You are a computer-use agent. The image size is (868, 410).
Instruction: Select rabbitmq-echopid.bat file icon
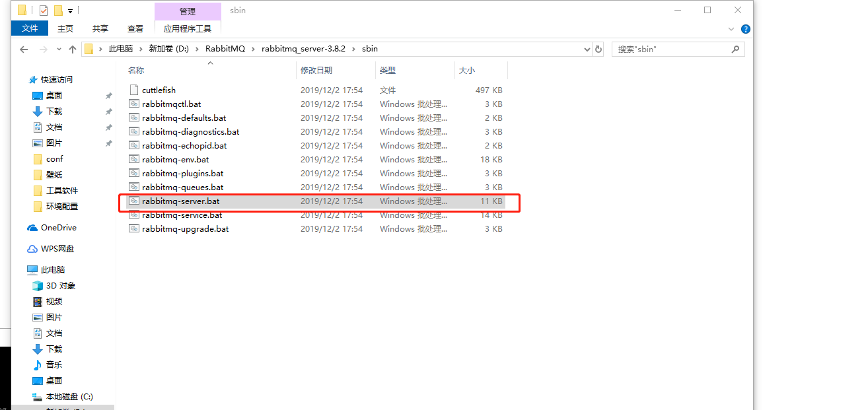(134, 145)
